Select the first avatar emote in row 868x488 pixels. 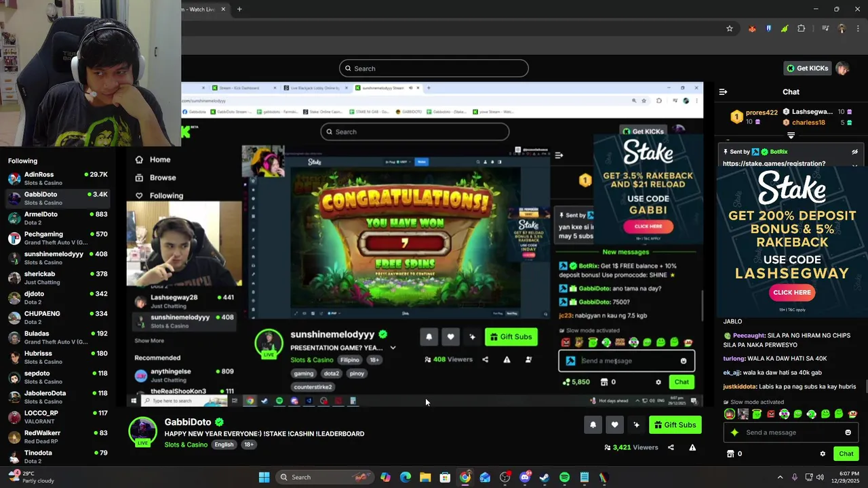coord(729,414)
